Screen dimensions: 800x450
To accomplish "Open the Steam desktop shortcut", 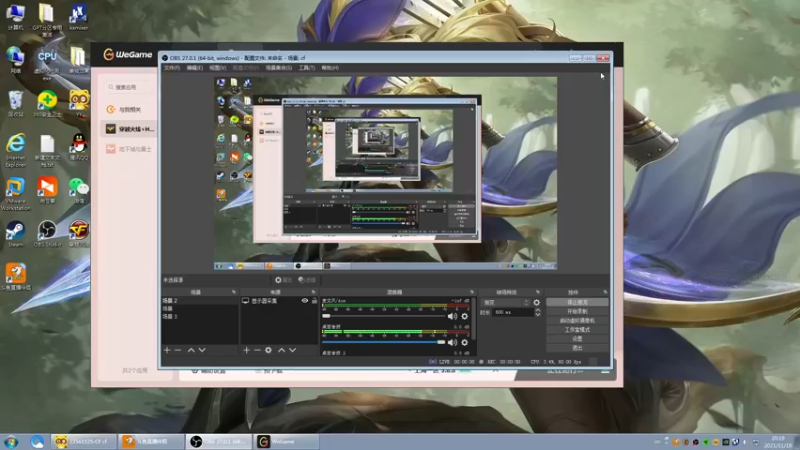I will (x=15, y=234).
